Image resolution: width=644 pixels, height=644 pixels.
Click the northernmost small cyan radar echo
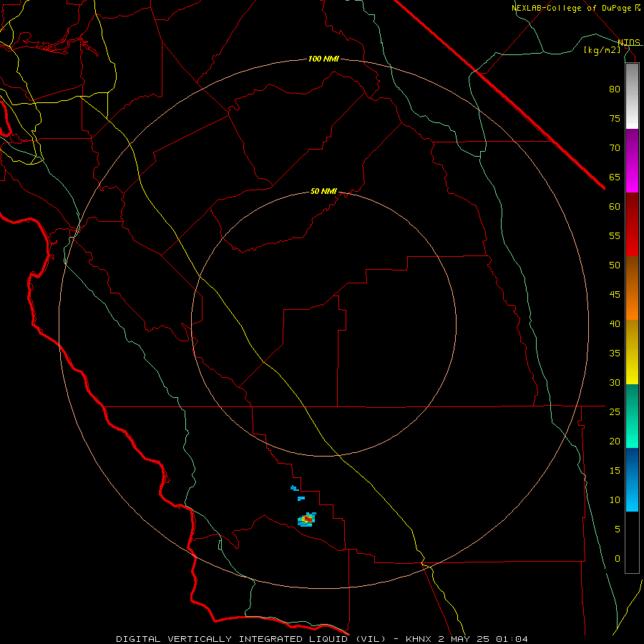point(295,488)
